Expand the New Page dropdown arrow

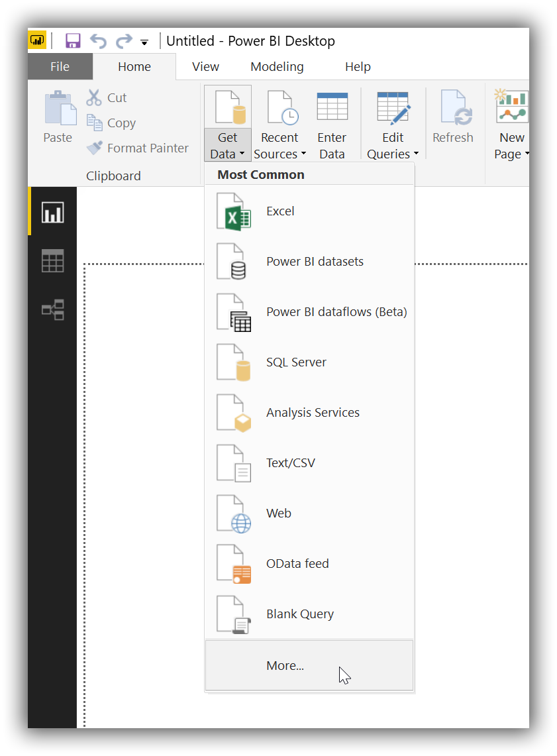(527, 154)
